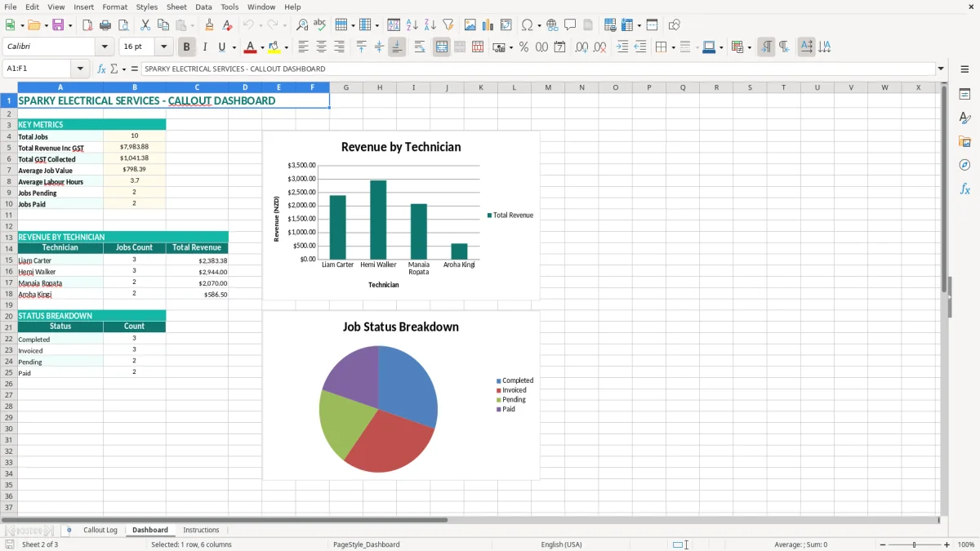This screenshot has width=980, height=551.
Task: Export directly as PDF
Action: [x=87, y=25]
